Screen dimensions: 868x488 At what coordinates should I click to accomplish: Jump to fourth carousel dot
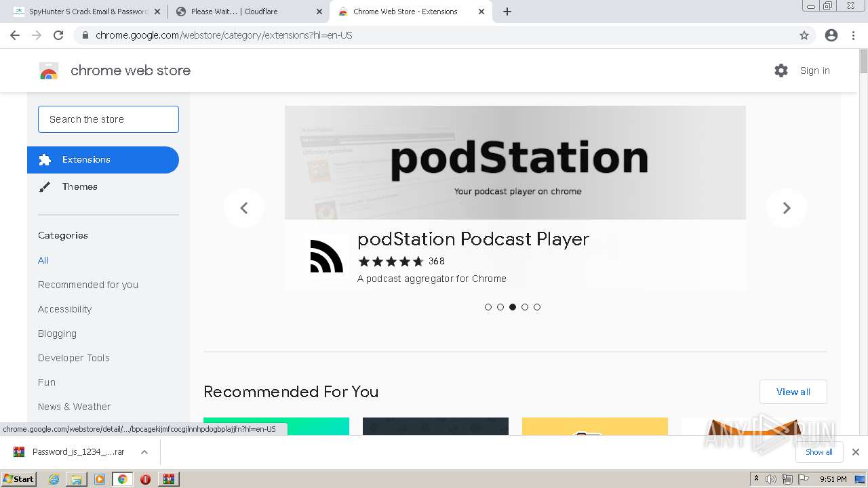(525, 307)
